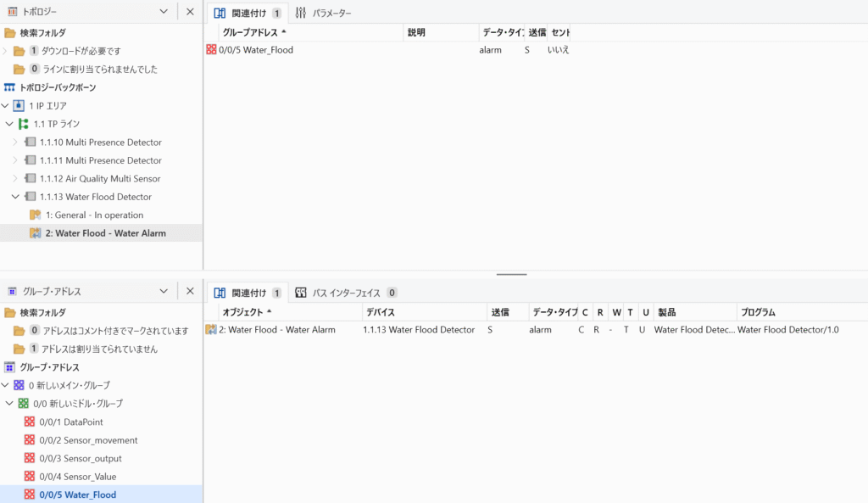Collapse the '1.1 TP ライン' node
The image size is (868, 503).
pyautogui.click(x=9, y=124)
